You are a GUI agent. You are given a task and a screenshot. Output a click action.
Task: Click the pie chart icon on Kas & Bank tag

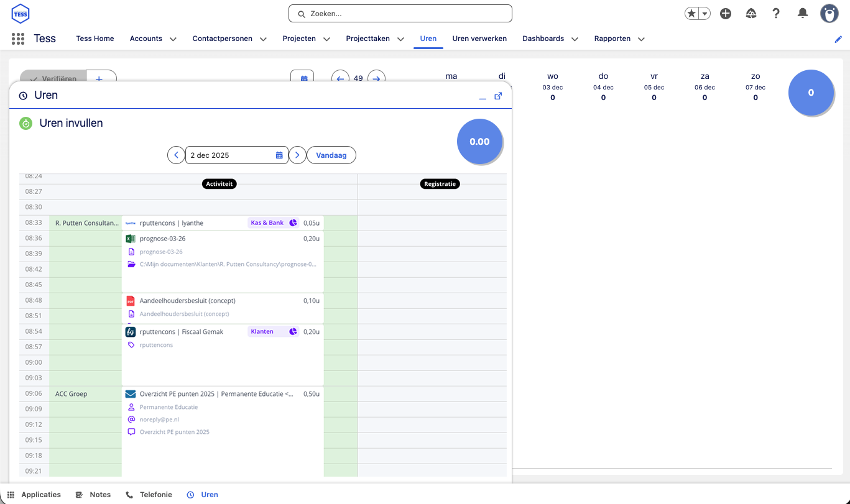point(293,223)
